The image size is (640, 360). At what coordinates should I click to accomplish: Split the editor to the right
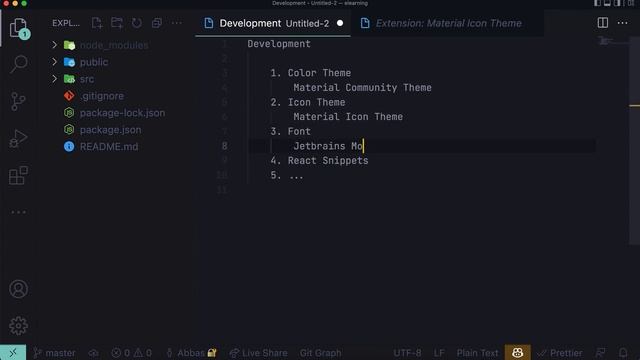click(x=602, y=23)
